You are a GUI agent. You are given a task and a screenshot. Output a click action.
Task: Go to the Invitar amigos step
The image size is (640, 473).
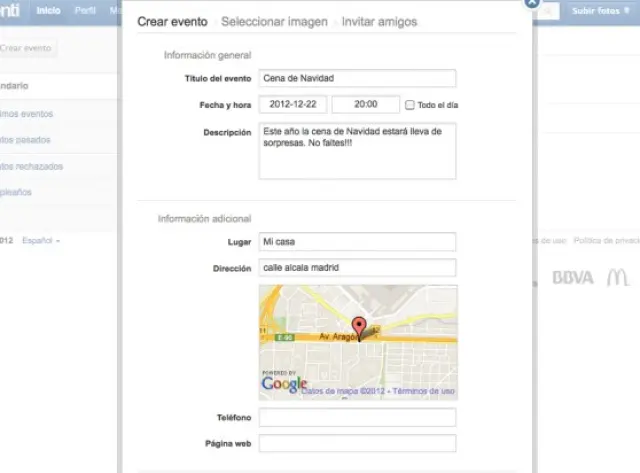tap(379, 21)
